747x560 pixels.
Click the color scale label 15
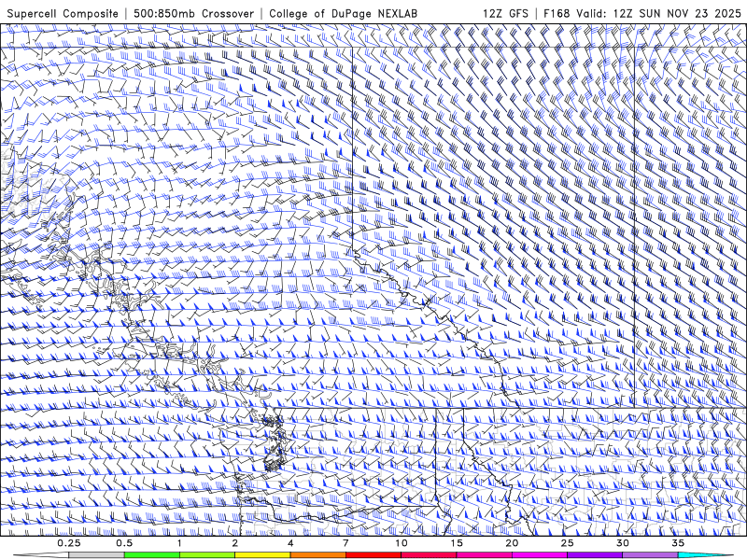pyautogui.click(x=457, y=543)
